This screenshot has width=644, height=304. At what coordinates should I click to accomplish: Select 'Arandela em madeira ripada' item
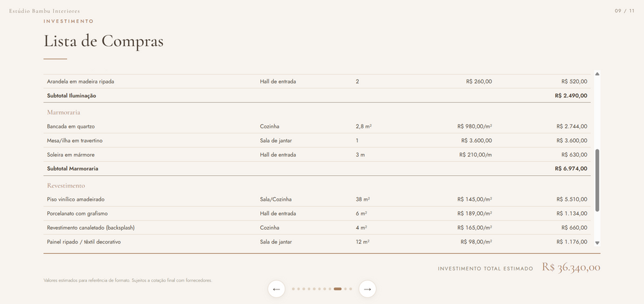80,82
